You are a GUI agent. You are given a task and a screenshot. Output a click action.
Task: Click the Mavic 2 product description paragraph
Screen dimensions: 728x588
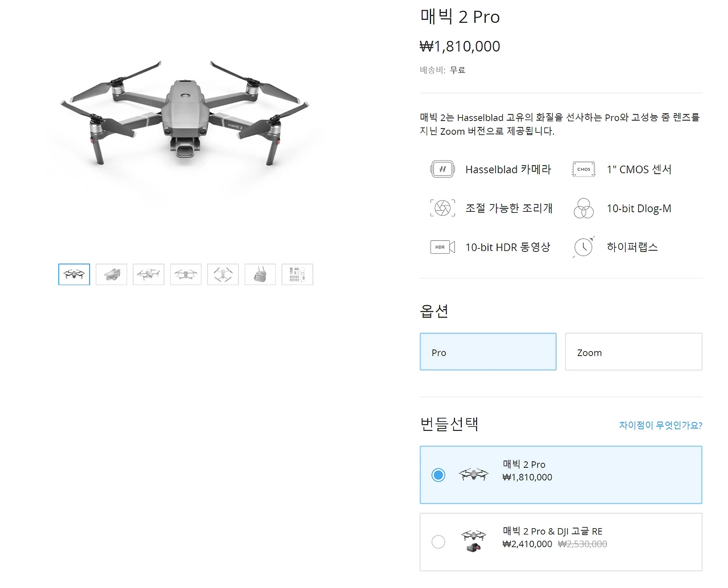[560, 124]
